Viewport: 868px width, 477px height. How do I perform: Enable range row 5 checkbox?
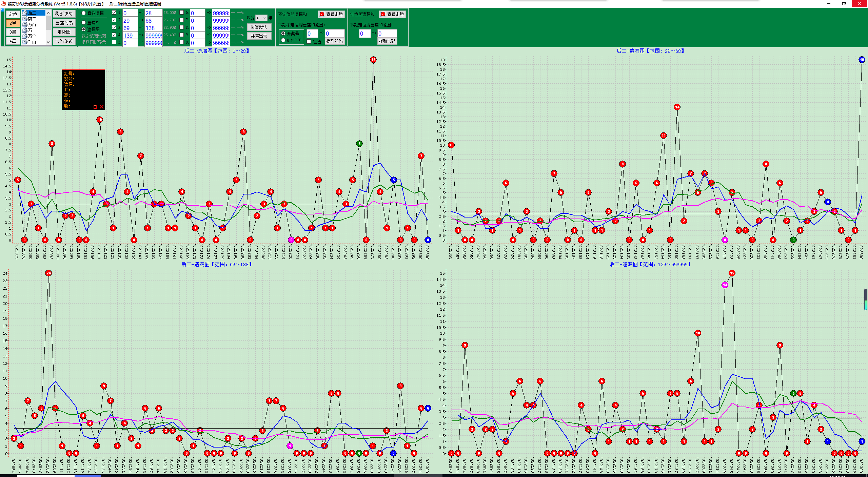coord(114,42)
